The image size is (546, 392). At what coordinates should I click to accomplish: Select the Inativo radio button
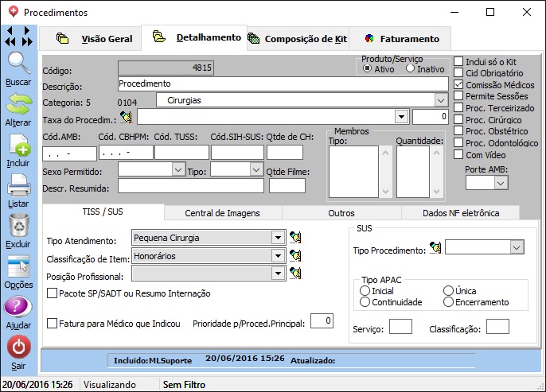coord(410,69)
